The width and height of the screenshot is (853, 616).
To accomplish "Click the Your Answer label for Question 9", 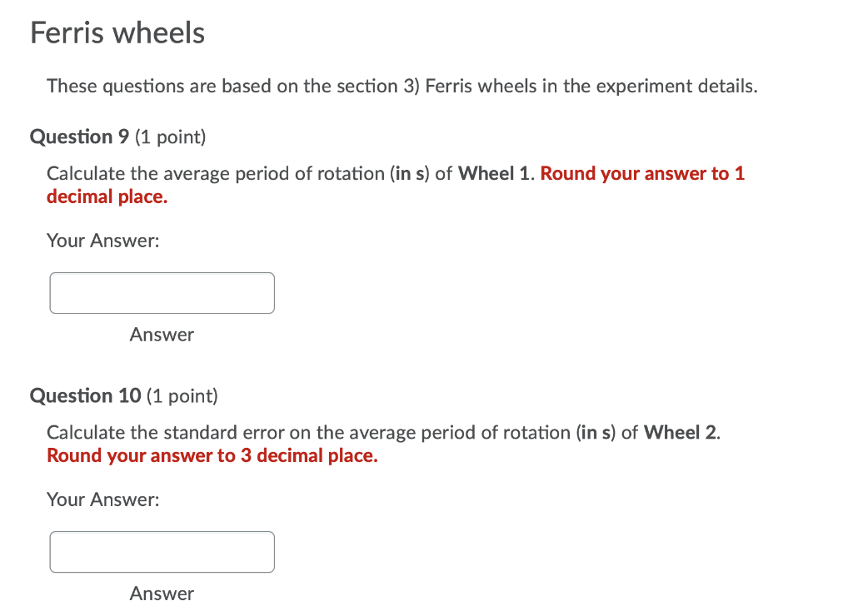I will point(102,241).
